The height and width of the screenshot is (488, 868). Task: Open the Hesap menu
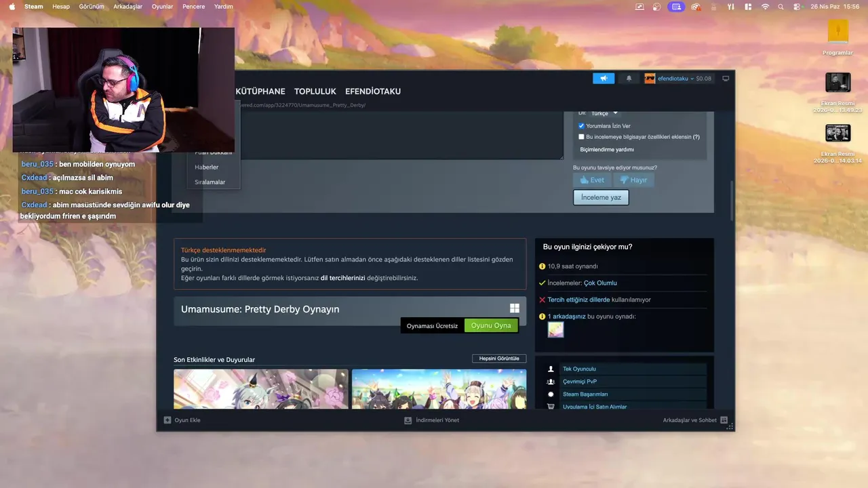[61, 6]
